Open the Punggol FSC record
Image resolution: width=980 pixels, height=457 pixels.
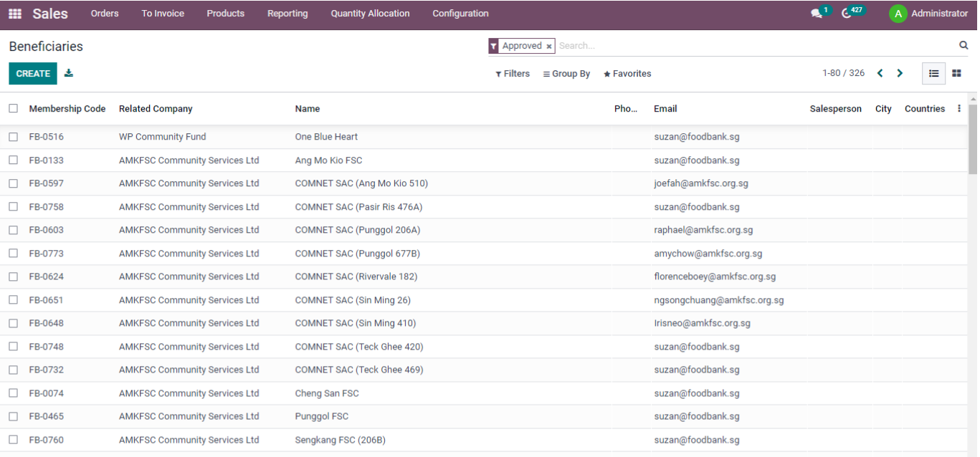coord(322,416)
